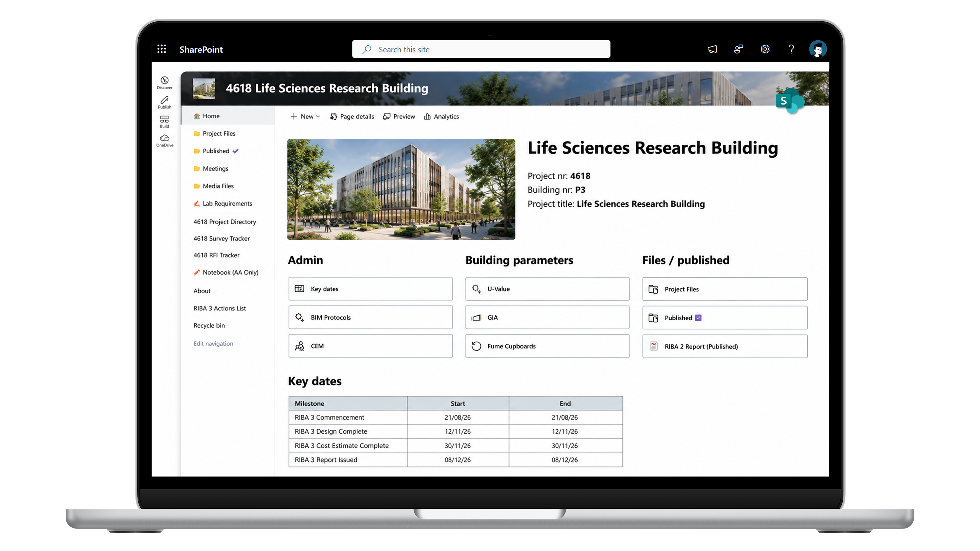The width and height of the screenshot is (980, 551).
Task: Open the CEM button under Admin
Action: [370, 346]
